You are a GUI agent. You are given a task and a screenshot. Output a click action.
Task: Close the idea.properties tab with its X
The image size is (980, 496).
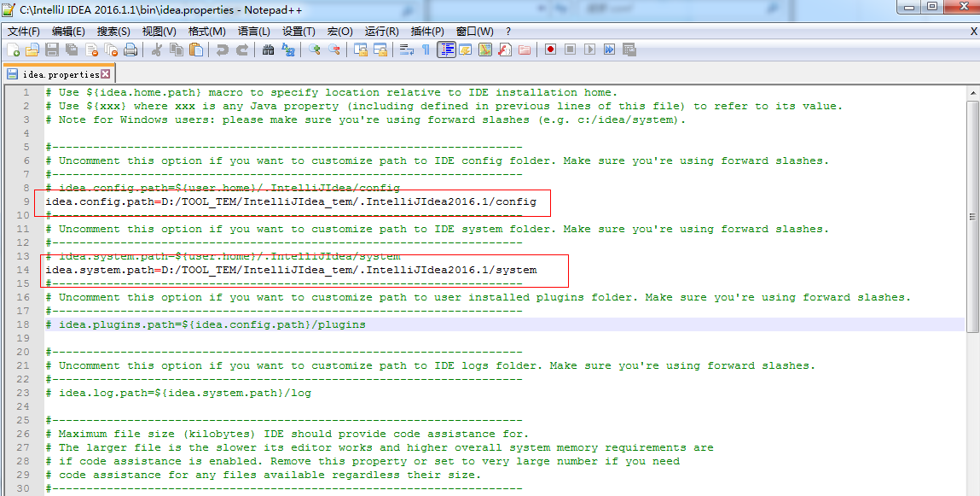105,73
